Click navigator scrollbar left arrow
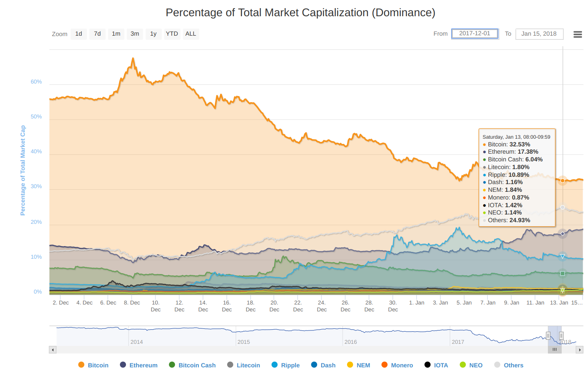The image size is (588, 371). [53, 350]
